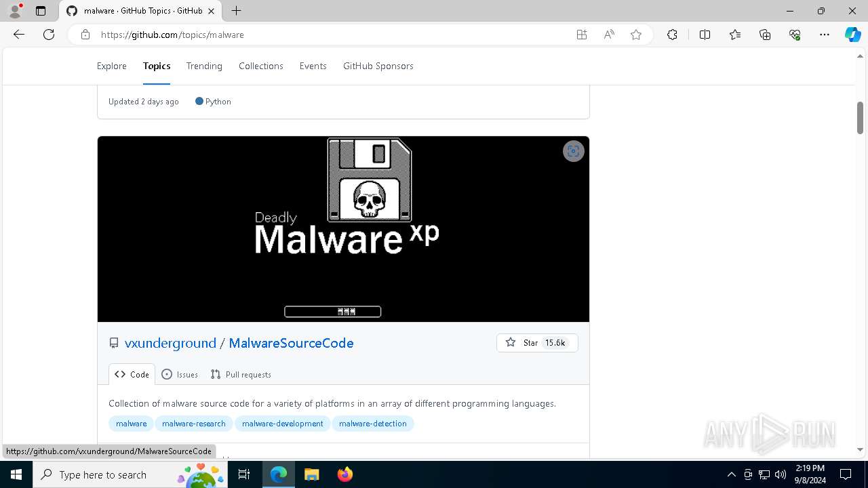This screenshot has height=488, width=868.
Task: Open the notification center icon
Action: 846,474
